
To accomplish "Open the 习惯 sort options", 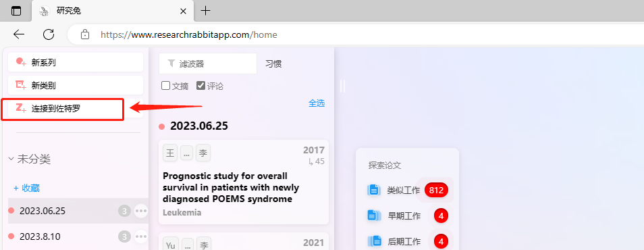I will click(x=273, y=64).
